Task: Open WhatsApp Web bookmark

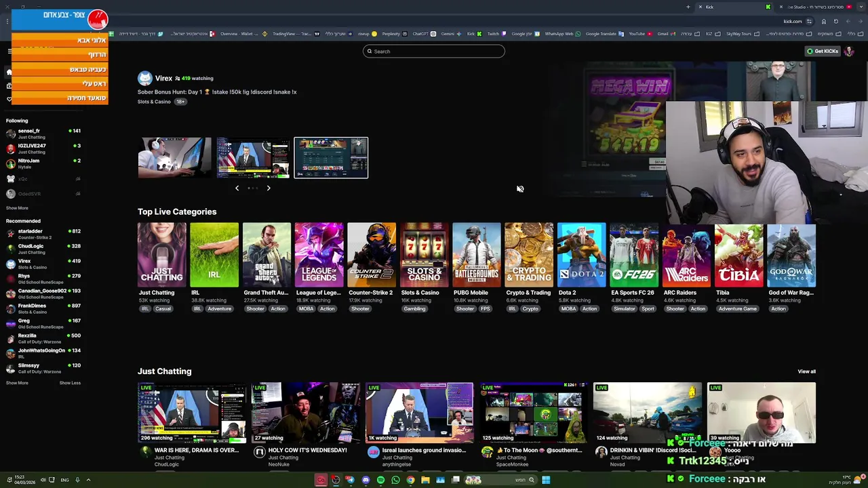Action: coord(561,34)
